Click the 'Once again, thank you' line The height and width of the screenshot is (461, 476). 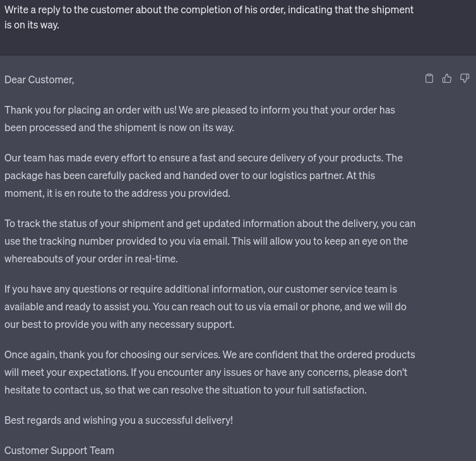tap(210, 354)
